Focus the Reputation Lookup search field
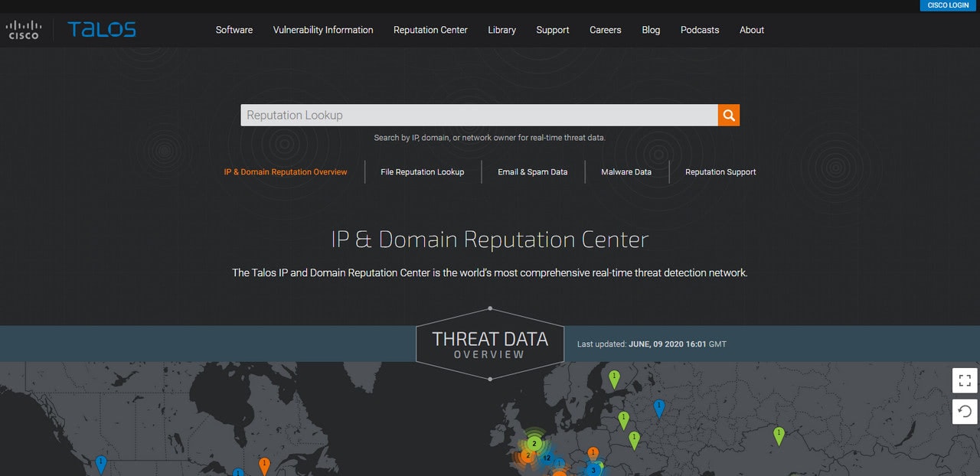 click(479, 116)
